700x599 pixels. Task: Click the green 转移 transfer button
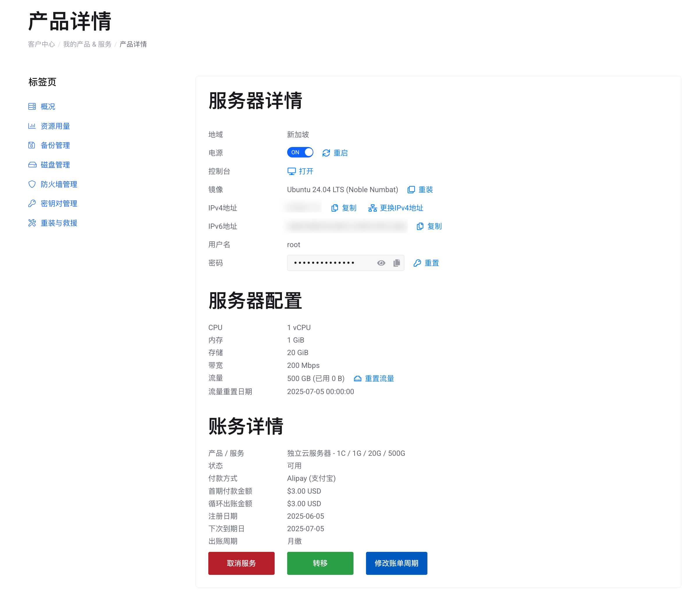click(320, 563)
